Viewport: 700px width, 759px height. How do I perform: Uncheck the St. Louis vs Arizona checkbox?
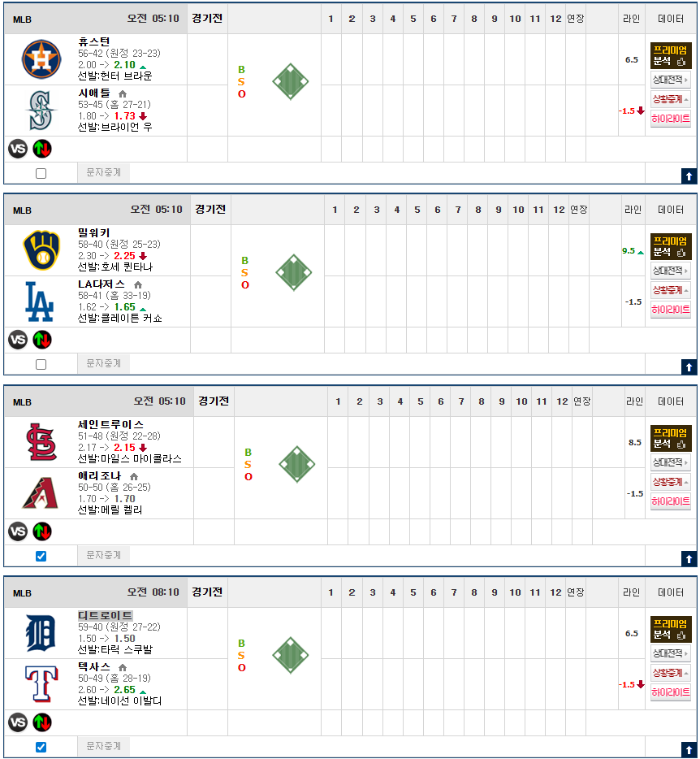[41, 556]
